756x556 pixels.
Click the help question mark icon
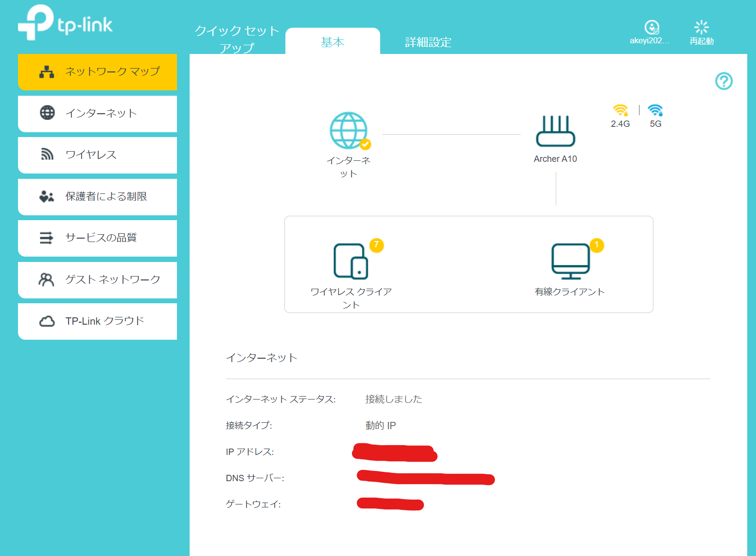[x=724, y=82]
